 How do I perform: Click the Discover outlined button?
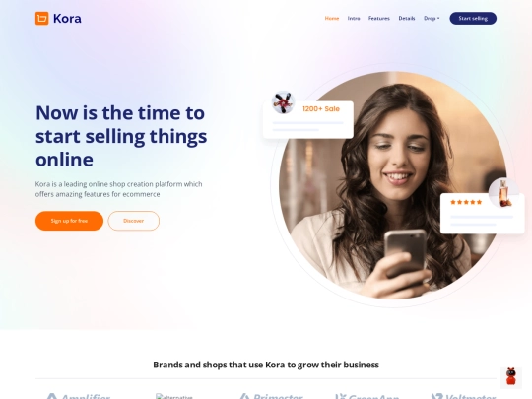pyautogui.click(x=134, y=221)
